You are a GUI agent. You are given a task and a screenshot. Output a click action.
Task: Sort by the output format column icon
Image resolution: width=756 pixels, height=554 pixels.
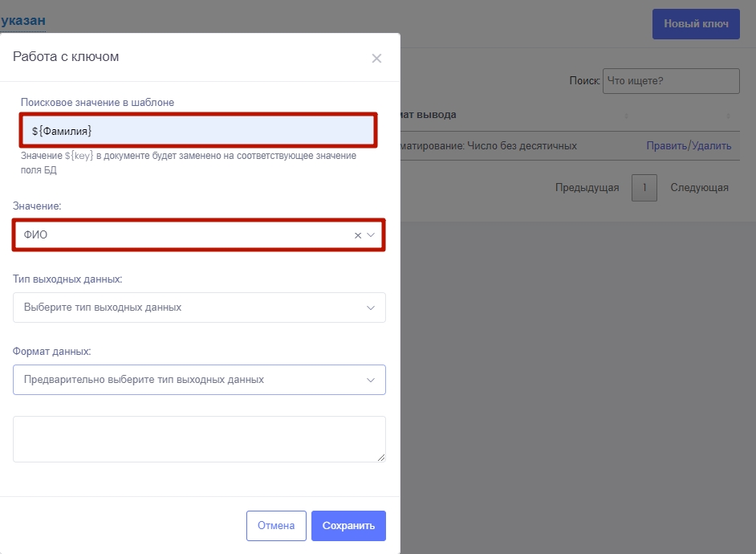coord(626,116)
